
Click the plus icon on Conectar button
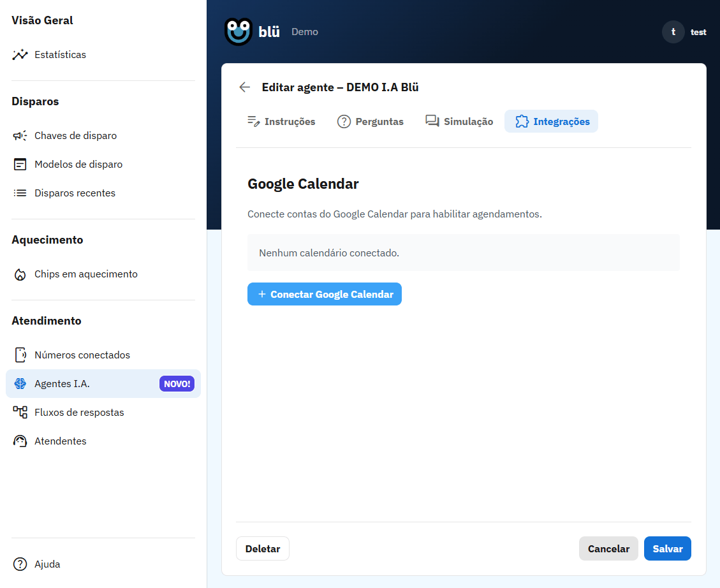click(261, 294)
